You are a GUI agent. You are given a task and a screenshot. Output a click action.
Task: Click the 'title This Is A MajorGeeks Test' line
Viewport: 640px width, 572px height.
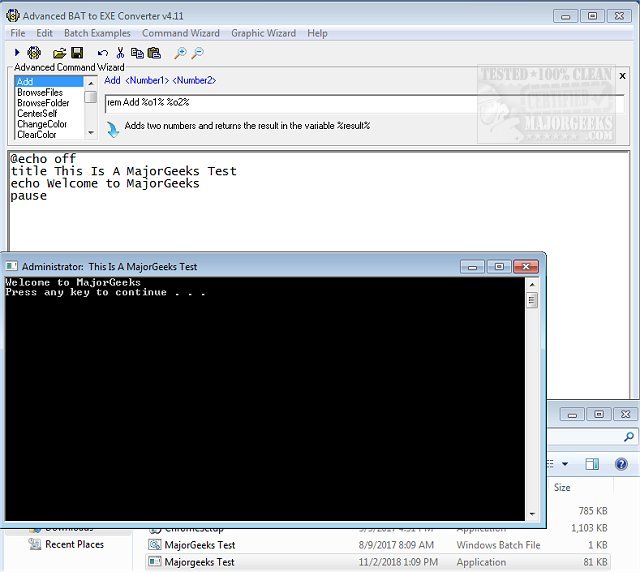pos(123,171)
